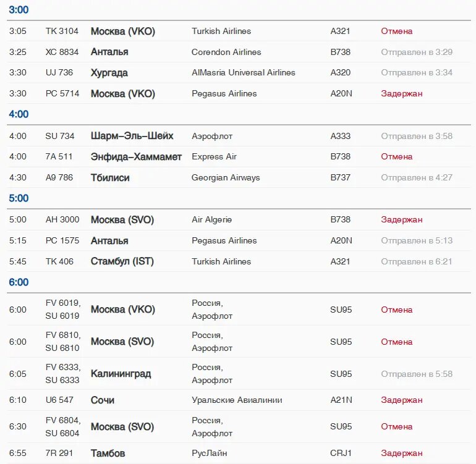Click the 3:00 hour header
Viewport: 476px width, 464px height.
pyautogui.click(x=19, y=10)
